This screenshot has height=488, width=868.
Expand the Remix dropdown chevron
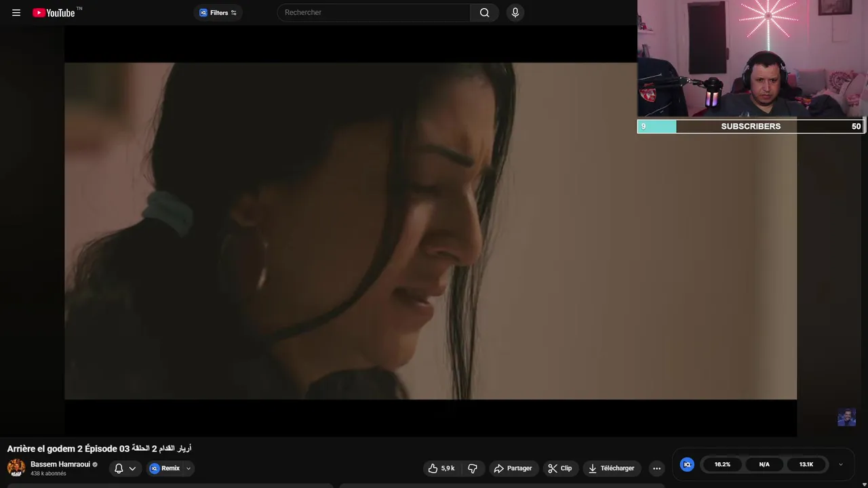[x=189, y=468]
